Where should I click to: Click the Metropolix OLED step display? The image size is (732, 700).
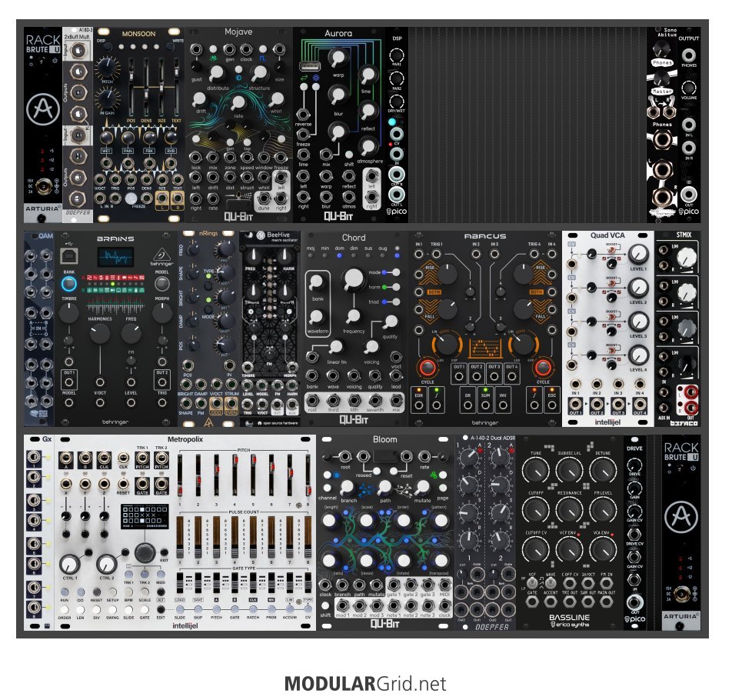(x=145, y=516)
